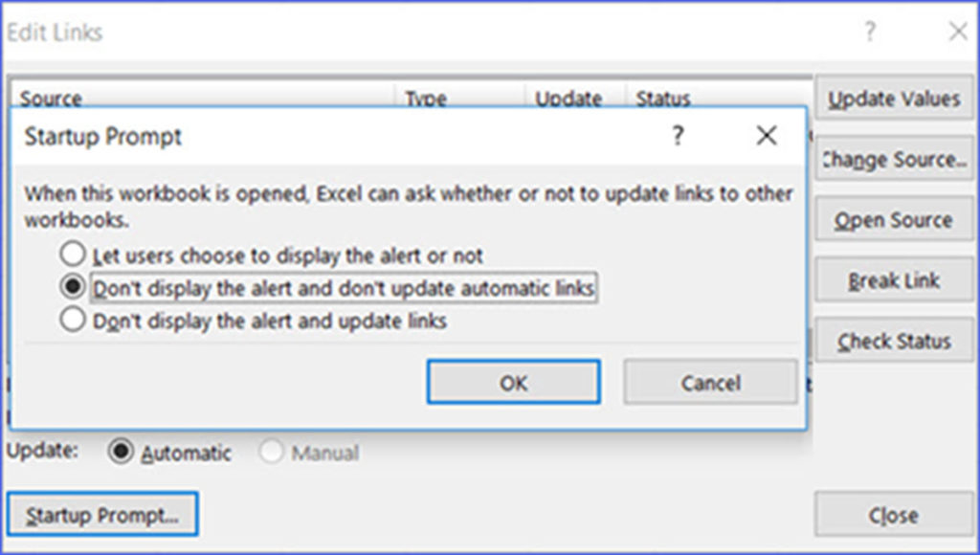980x555 pixels.
Task: Click the Status column header
Action: (x=662, y=98)
